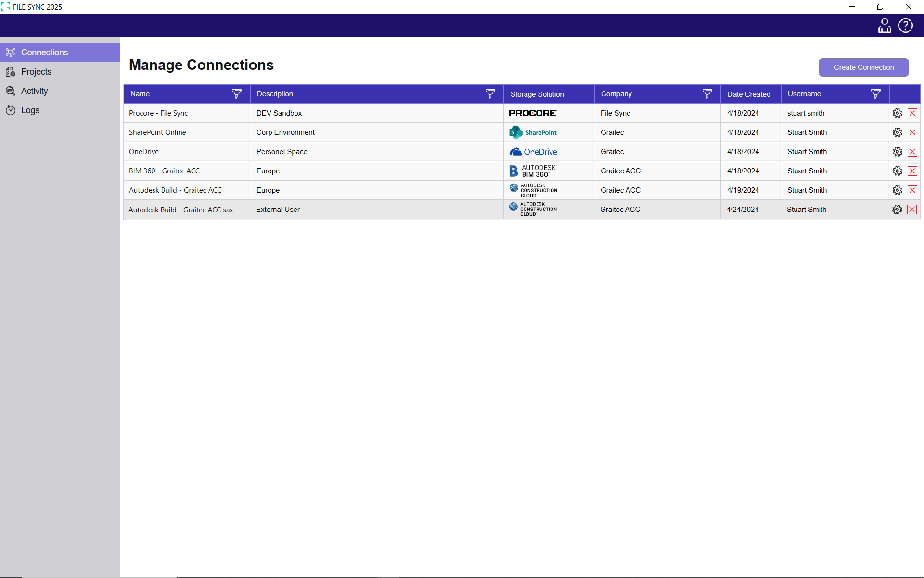Delete the BIM 360 - Graitec ACC connection
924x578 pixels.
pyautogui.click(x=912, y=171)
